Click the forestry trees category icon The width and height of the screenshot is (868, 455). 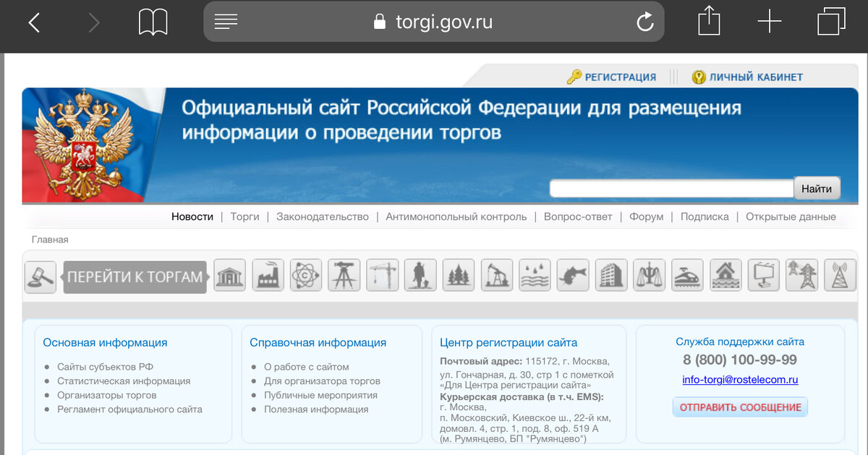(459, 275)
